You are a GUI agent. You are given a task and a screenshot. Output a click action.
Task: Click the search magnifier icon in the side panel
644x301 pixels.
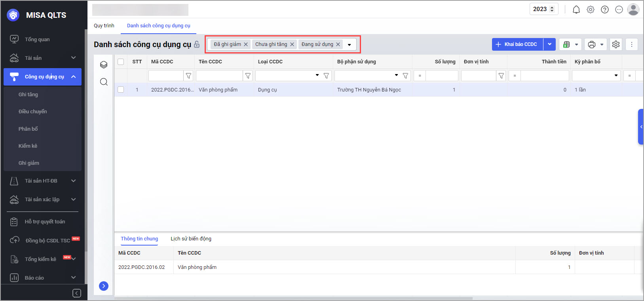tap(104, 82)
